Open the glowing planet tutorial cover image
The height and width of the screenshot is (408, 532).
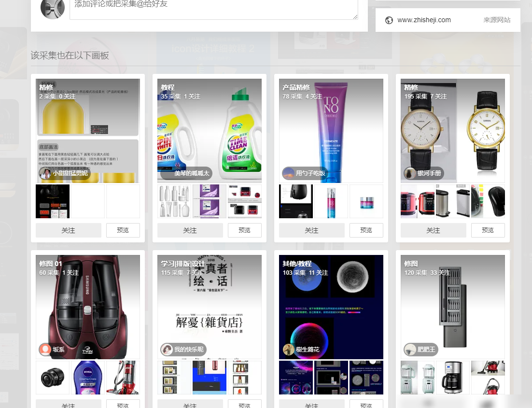coord(331,307)
